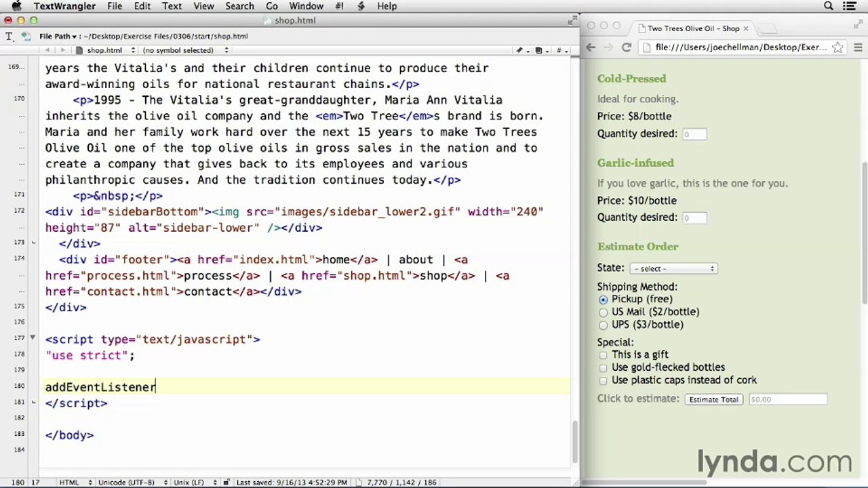Open the #! shebang menu
The image size is (868, 488).
pyautogui.click(x=339, y=6)
